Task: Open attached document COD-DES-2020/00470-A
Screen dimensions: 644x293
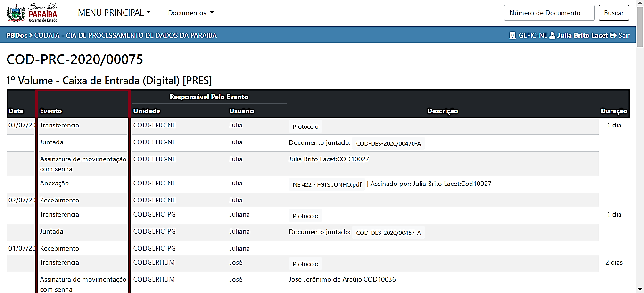Action: 388,143
